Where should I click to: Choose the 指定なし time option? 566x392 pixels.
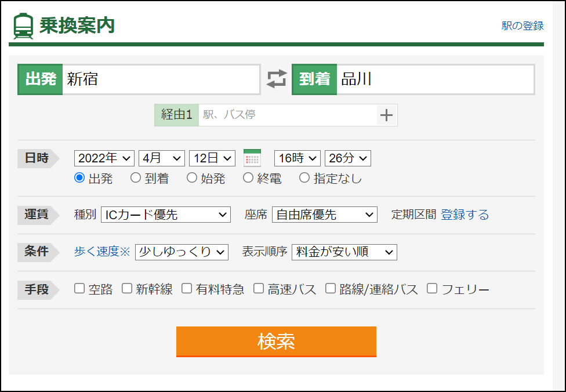tap(304, 178)
